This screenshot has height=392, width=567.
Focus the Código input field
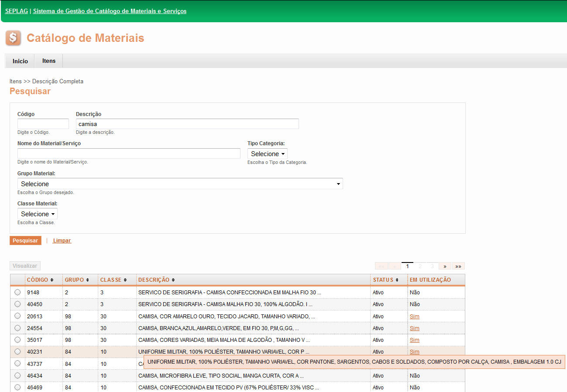[43, 124]
